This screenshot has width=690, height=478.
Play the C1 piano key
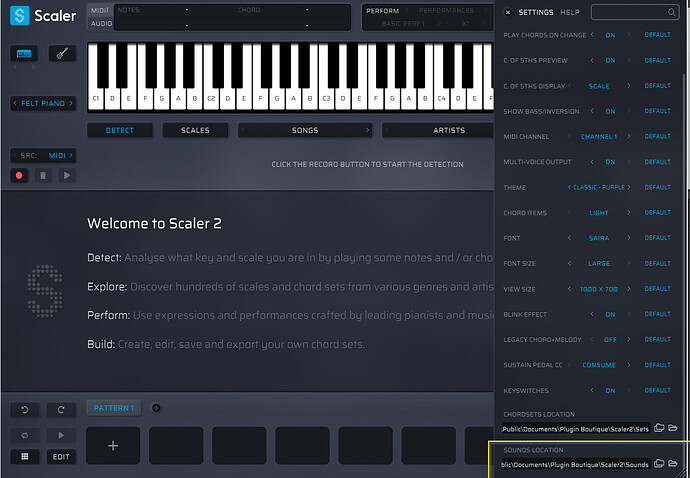coord(96,99)
